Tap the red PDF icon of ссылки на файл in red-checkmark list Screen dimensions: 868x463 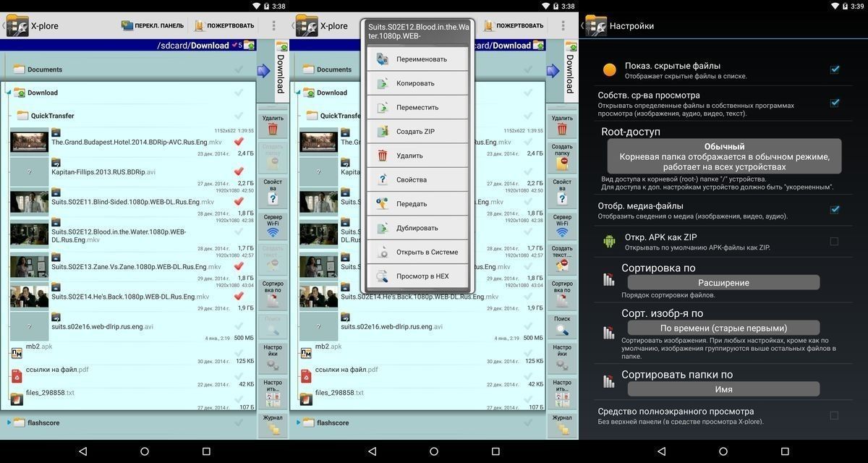point(16,375)
